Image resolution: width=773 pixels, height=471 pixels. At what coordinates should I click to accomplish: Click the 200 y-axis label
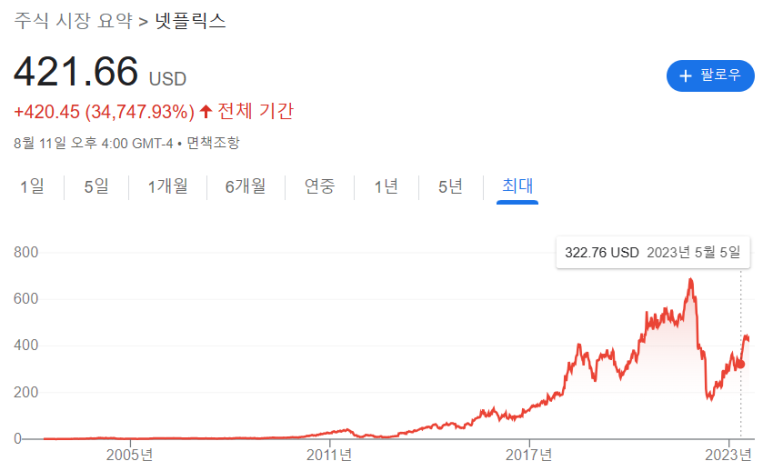tap(26, 392)
